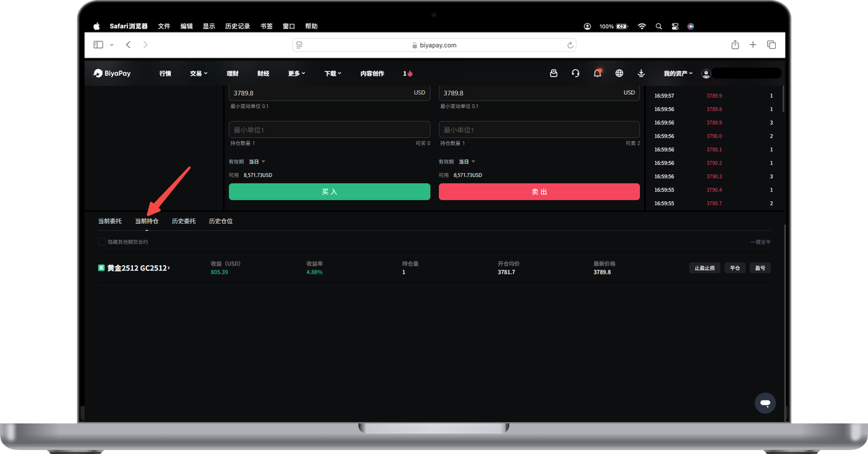Open the 有效期 当日 dropdown on buy side
The width and height of the screenshot is (868, 454).
point(257,162)
